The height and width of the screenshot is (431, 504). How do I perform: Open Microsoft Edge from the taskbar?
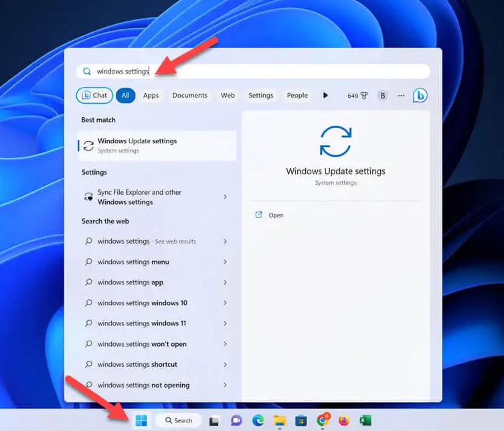pyautogui.click(x=258, y=420)
